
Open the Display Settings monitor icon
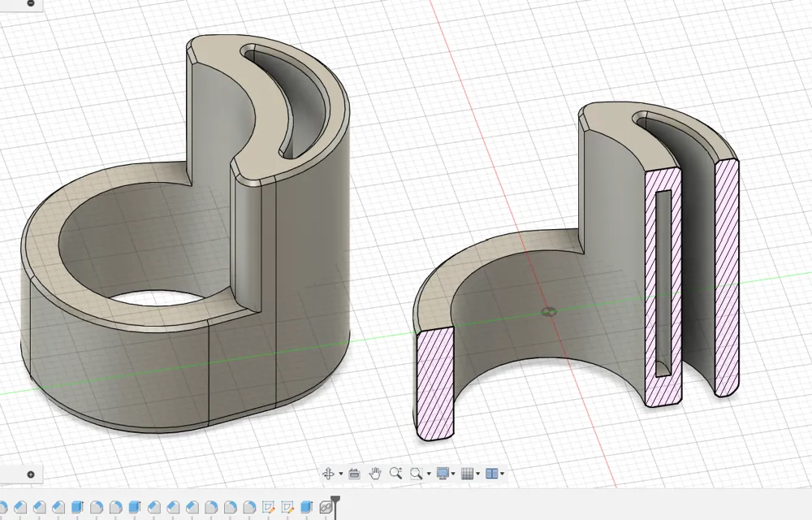point(443,474)
